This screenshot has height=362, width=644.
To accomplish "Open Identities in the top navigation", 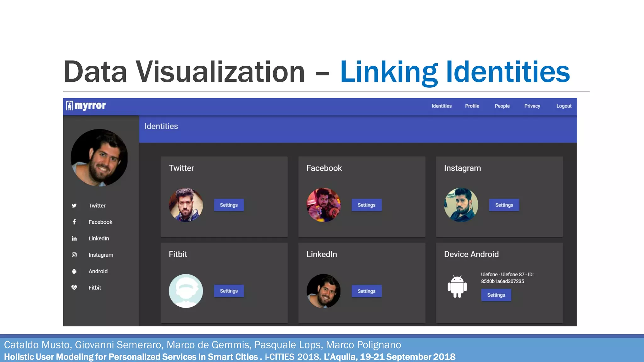I will [441, 106].
